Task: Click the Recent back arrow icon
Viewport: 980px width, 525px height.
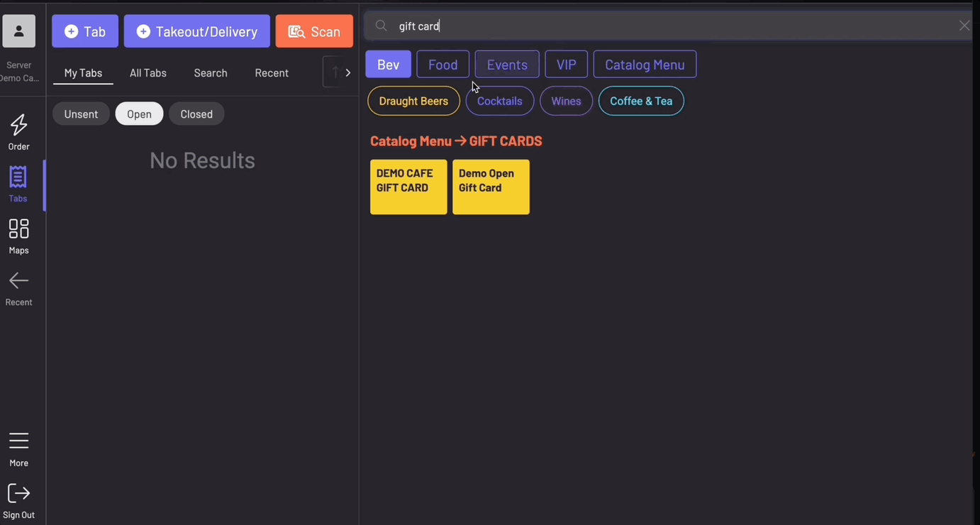Action: click(18, 281)
